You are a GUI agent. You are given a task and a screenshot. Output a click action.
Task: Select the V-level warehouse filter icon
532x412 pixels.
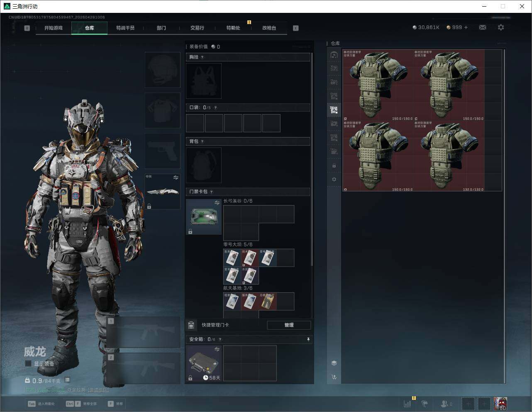[x=334, y=69]
